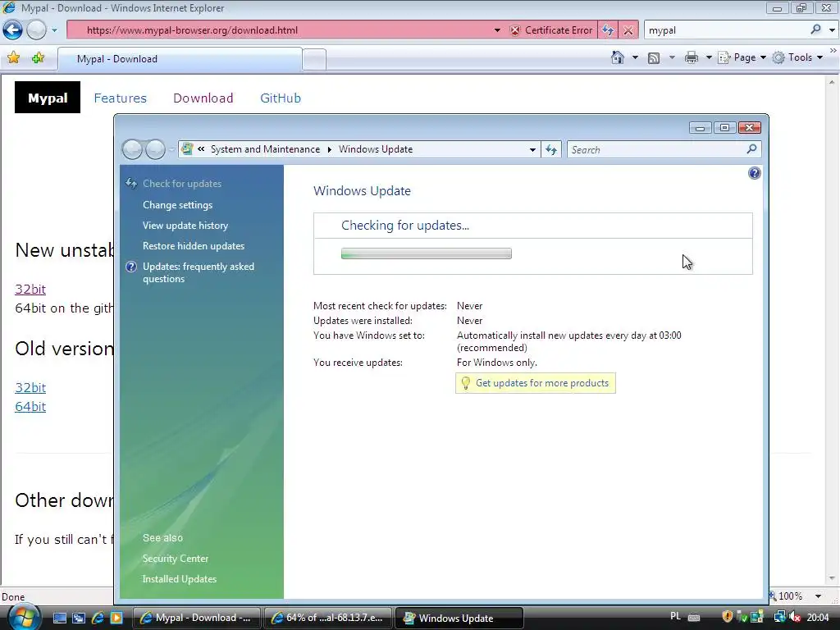Open Installed Updates link
This screenshot has height=630, width=840.
pyautogui.click(x=180, y=579)
